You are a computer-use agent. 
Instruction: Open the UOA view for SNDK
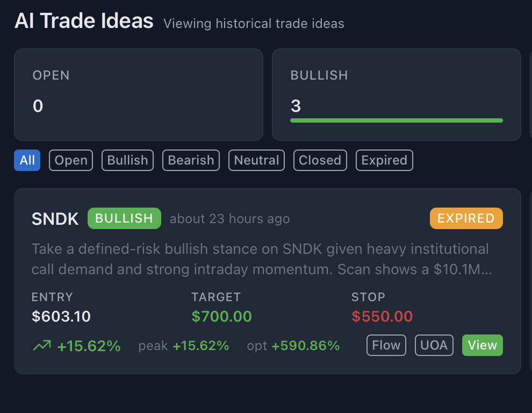coord(434,345)
